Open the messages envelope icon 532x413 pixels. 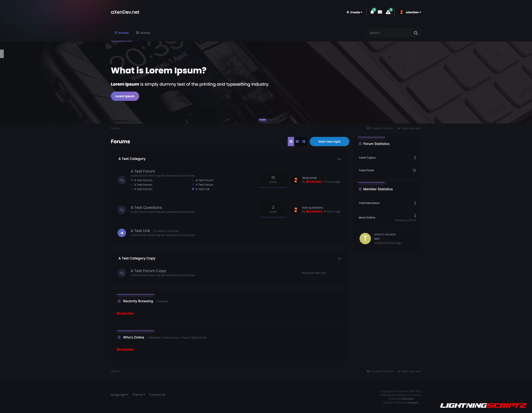point(380,12)
